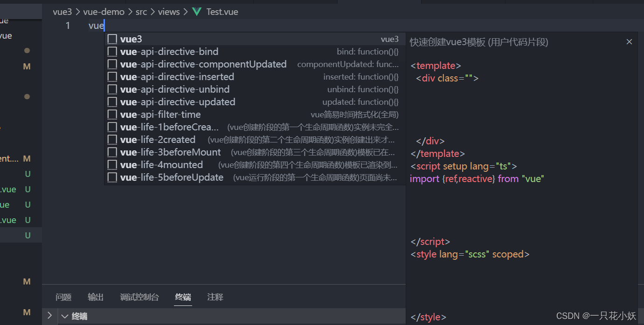Click '<style lang="scss" scoped>' preview line

[x=470, y=254]
